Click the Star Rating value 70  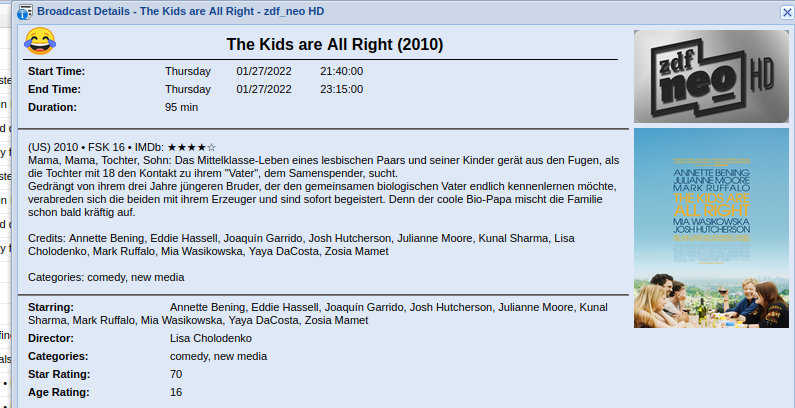[176, 375]
